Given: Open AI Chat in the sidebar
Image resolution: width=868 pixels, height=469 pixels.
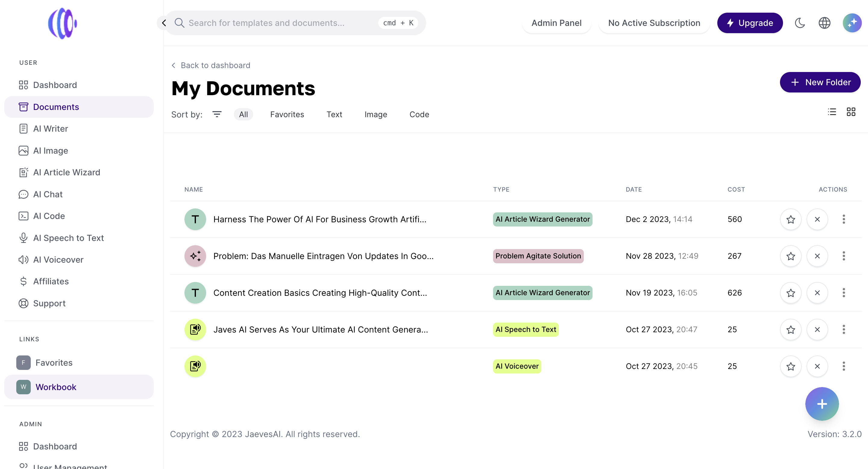Looking at the screenshot, I should 79,194.
